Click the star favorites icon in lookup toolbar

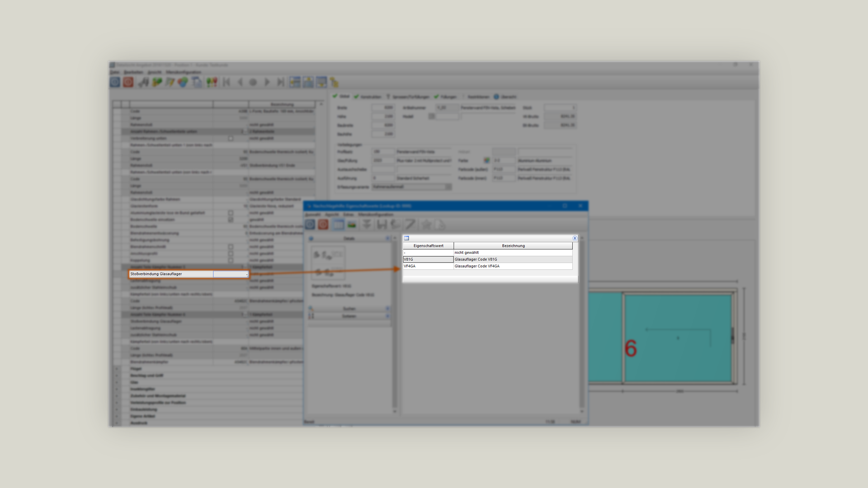pyautogui.click(x=426, y=224)
